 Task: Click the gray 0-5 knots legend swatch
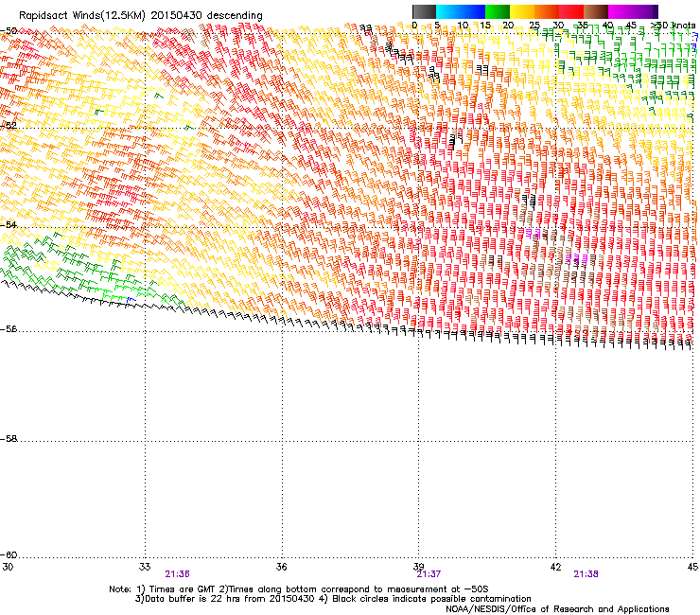coord(424,11)
